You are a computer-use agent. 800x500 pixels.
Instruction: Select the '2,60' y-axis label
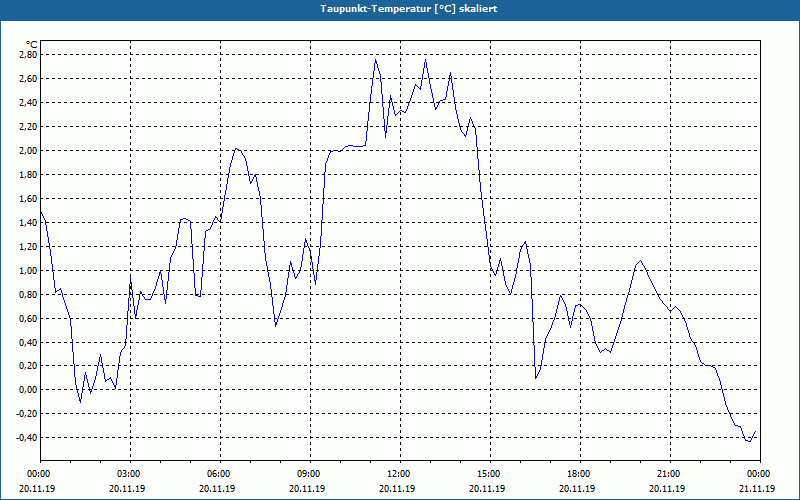point(28,79)
